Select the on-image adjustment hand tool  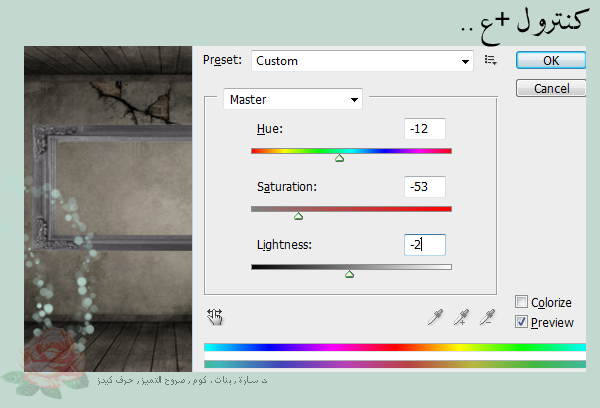coord(215,316)
